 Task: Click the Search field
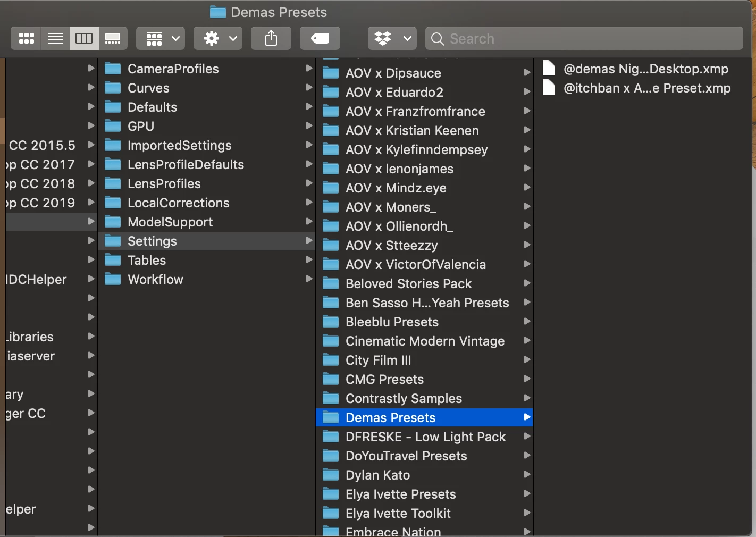point(584,38)
